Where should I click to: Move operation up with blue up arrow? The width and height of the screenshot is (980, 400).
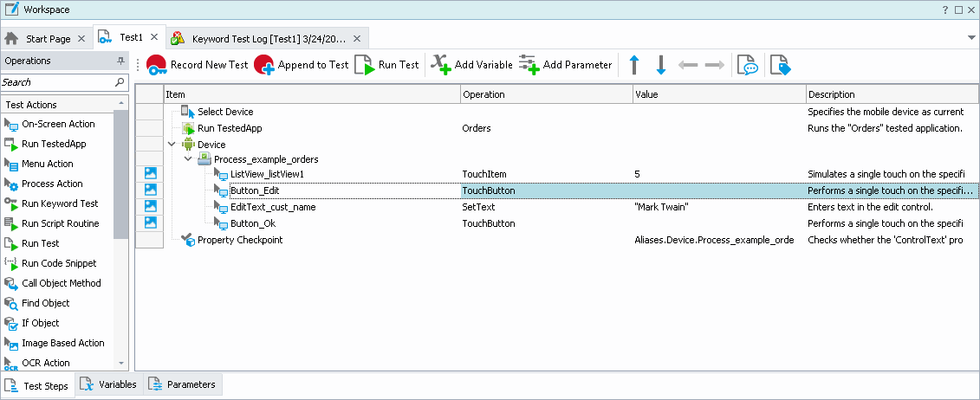click(634, 65)
